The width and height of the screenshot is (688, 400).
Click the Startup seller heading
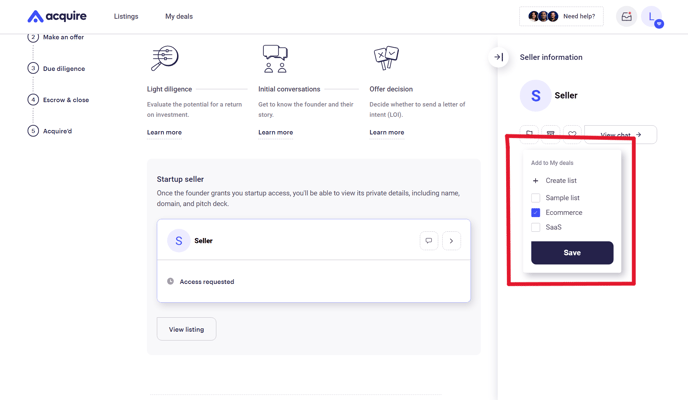[180, 179]
